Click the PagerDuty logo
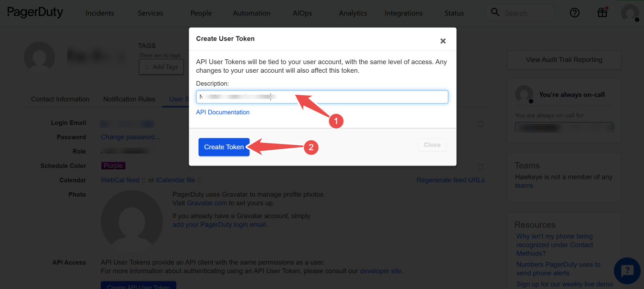The image size is (644, 289). 35,12
